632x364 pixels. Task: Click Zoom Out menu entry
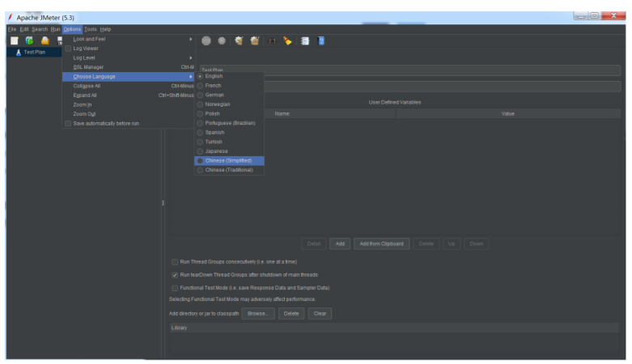pos(128,114)
